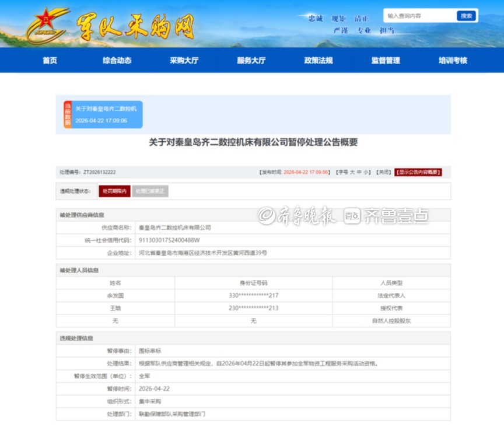Viewport: 504px width, 427px height.
Task: Click the 关闭 link in the toolbar
Action: 383,173
